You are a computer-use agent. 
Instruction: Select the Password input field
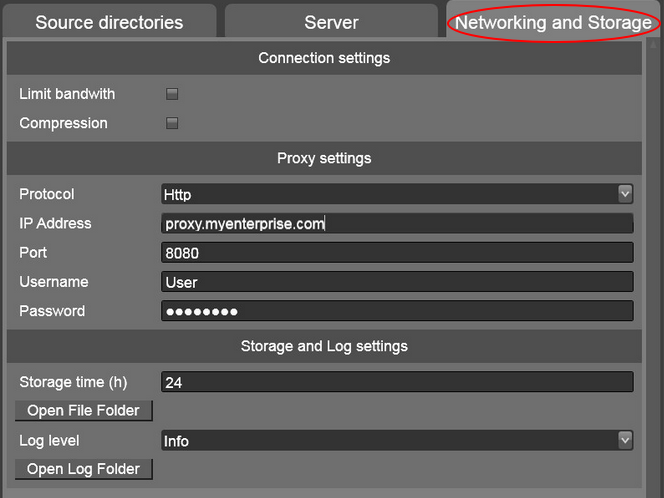point(397,311)
